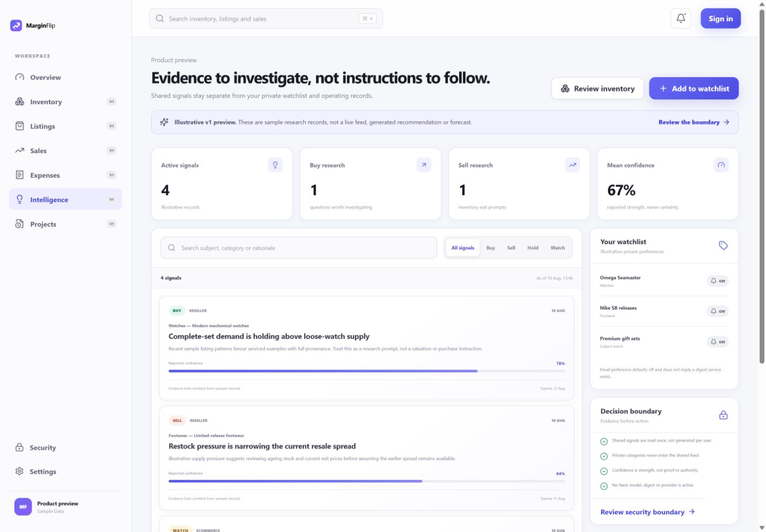Click the Inventory cubes icon in sidebar
The height and width of the screenshot is (532, 766).
(20, 102)
